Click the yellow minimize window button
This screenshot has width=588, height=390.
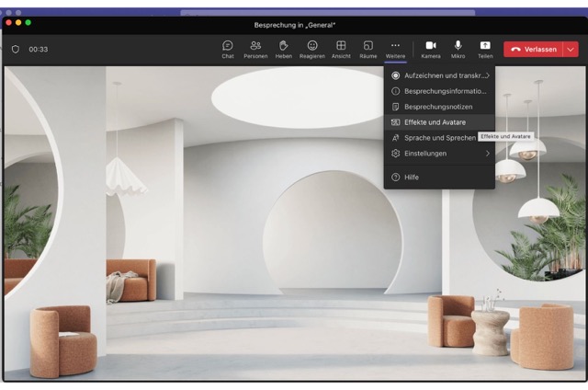click(18, 22)
